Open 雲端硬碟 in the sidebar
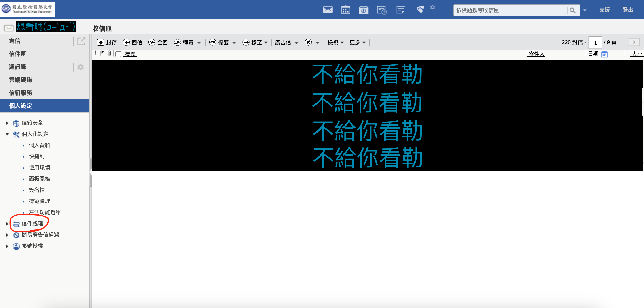This screenshot has height=308, width=644. [21, 80]
